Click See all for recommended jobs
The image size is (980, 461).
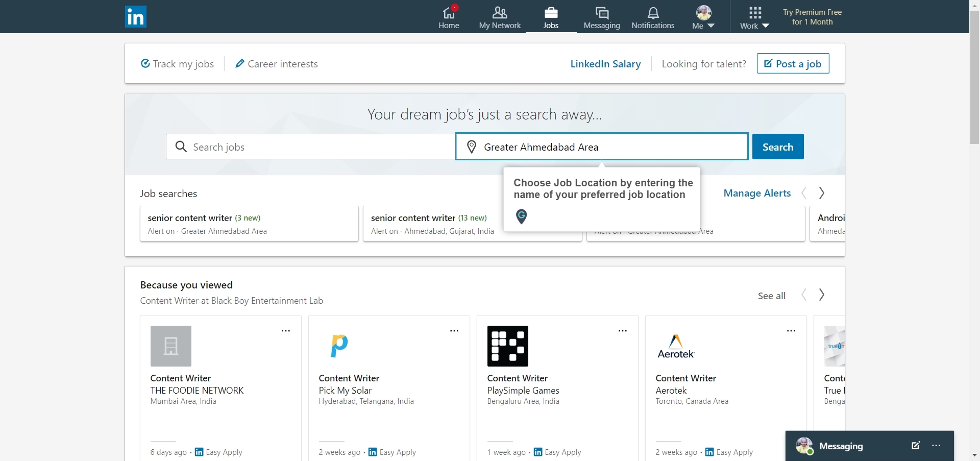coord(771,296)
